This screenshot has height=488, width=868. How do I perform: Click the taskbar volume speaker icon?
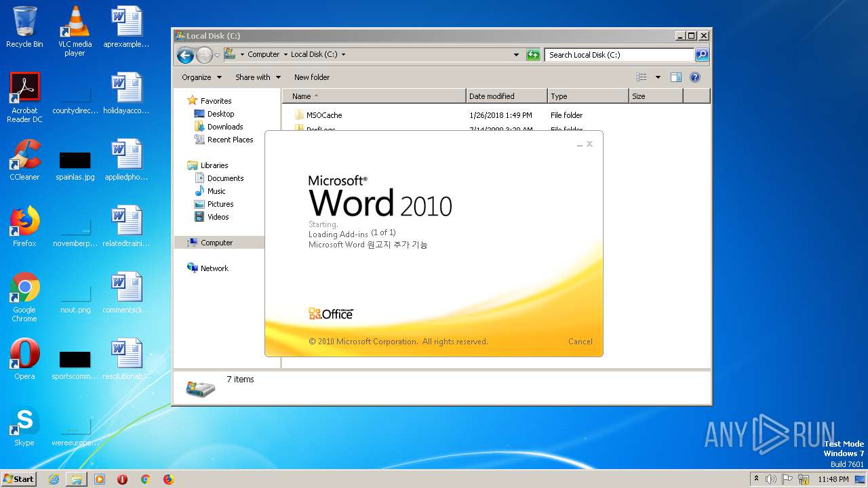771,479
